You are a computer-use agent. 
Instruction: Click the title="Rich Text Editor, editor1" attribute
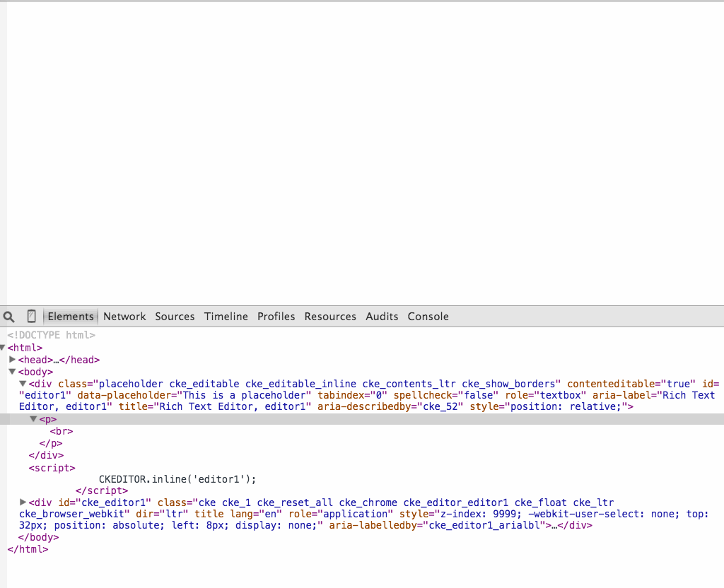click(215, 406)
